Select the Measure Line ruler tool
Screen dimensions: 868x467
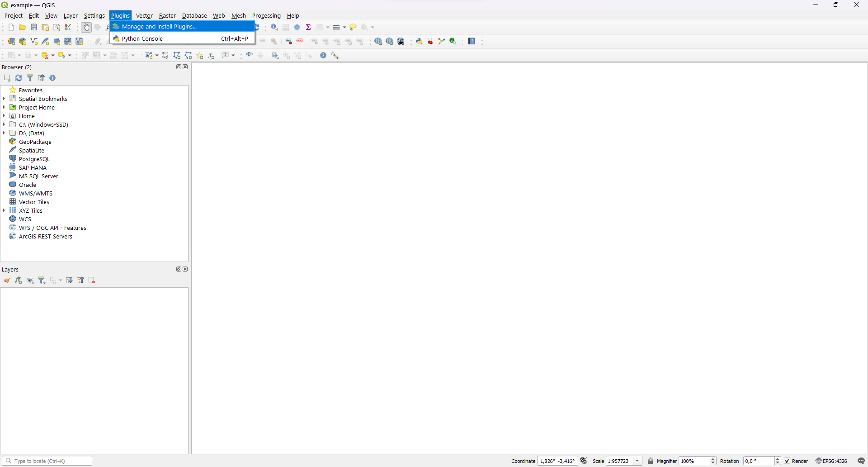336,27
